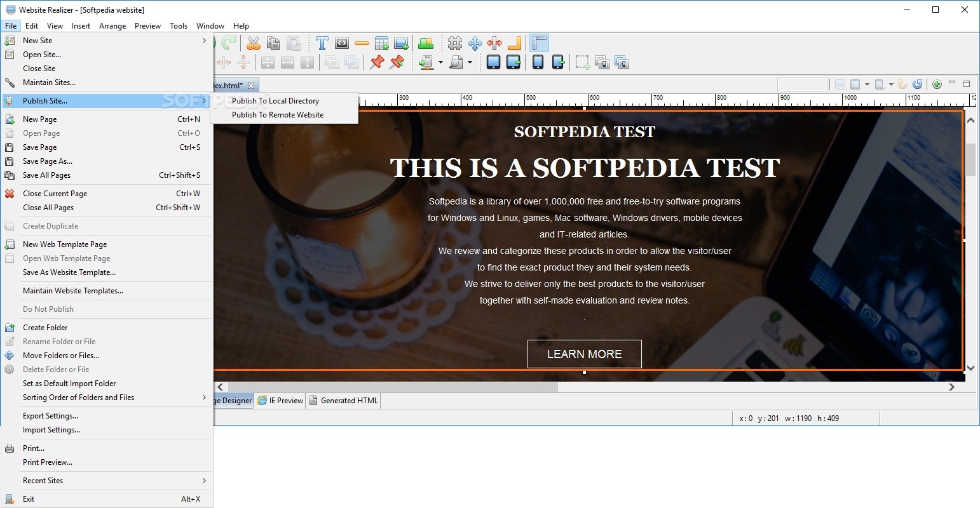Click the dashed selection box with plus icon
Viewport: 980px width, 508px height.
[582, 62]
